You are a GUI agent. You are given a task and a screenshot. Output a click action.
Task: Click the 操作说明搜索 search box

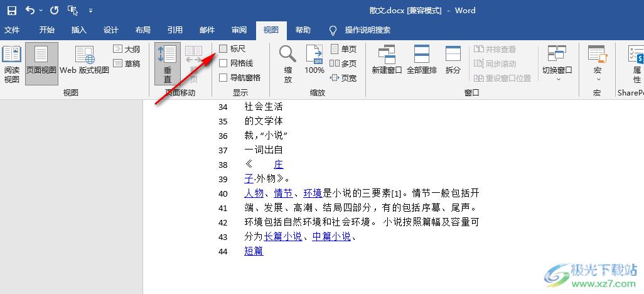click(368, 30)
